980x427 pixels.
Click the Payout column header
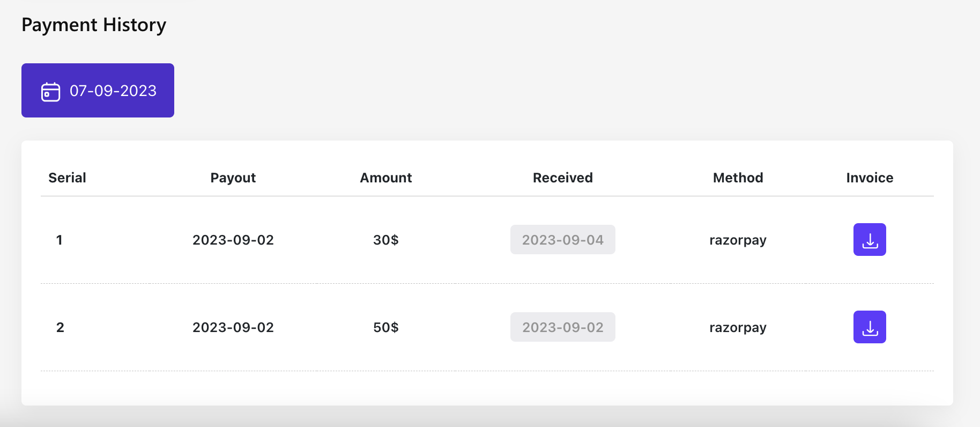coord(233,178)
